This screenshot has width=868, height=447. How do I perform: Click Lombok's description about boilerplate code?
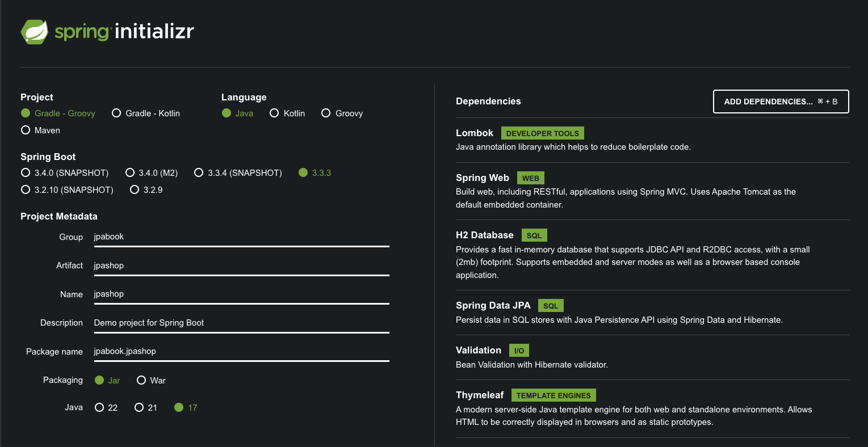pyautogui.click(x=573, y=147)
